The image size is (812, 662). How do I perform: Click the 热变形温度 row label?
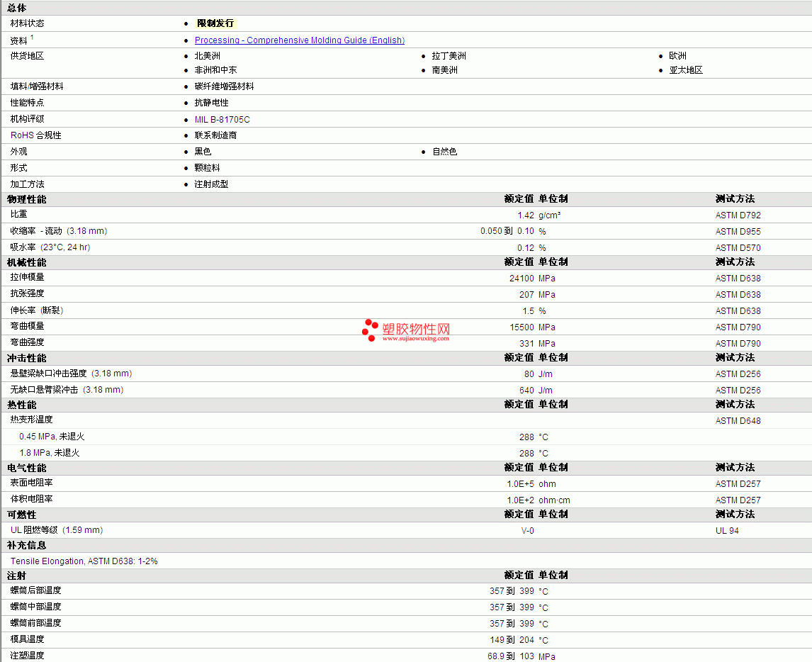pos(32,419)
